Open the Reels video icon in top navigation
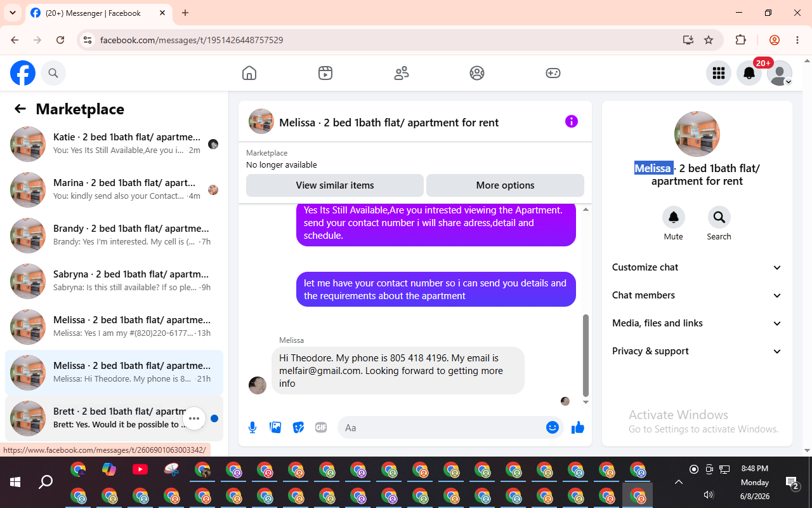Screen dimensions: 812x508 (x=325, y=73)
